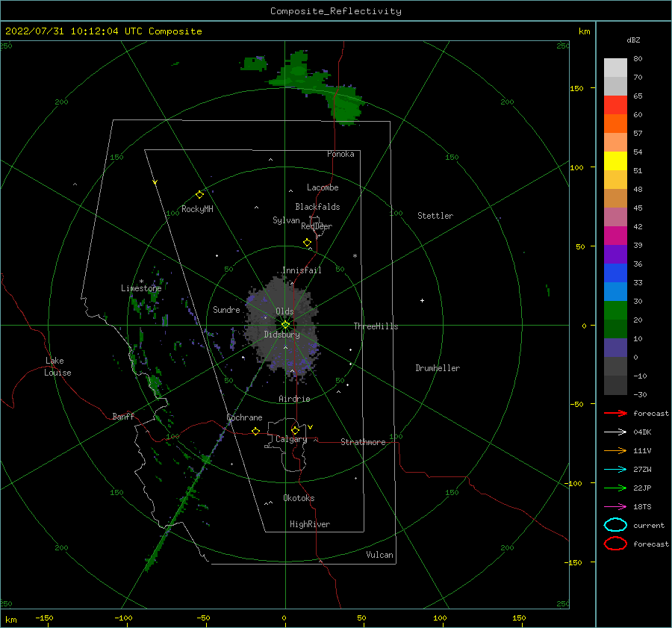The height and width of the screenshot is (628, 672).
Task: Click the Olds town label
Action: tap(284, 311)
